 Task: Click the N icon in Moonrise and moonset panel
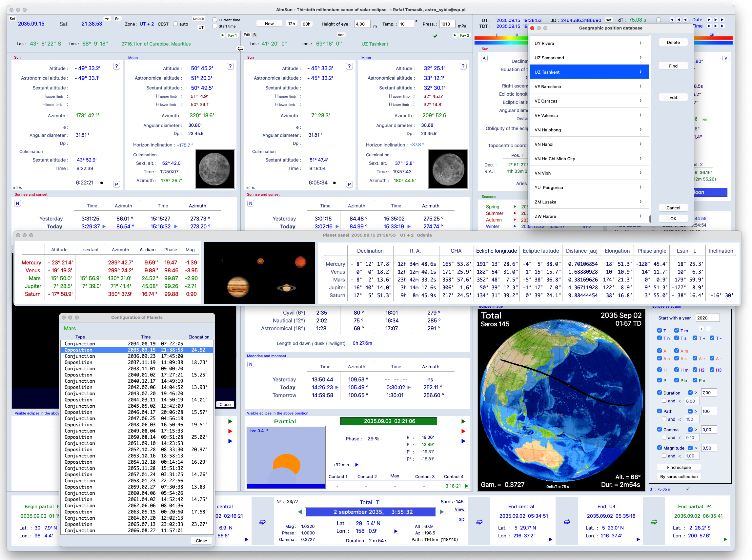click(x=251, y=364)
